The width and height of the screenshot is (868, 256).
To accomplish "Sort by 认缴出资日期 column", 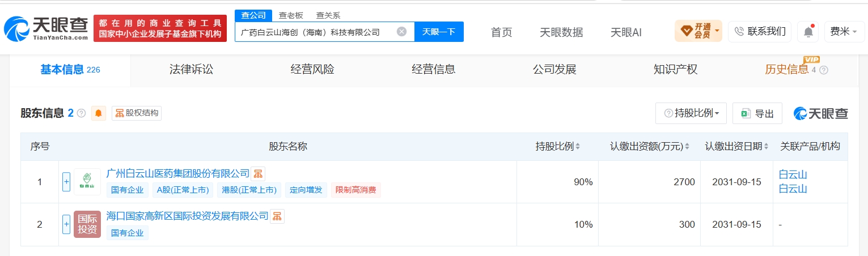I will coord(737,146).
